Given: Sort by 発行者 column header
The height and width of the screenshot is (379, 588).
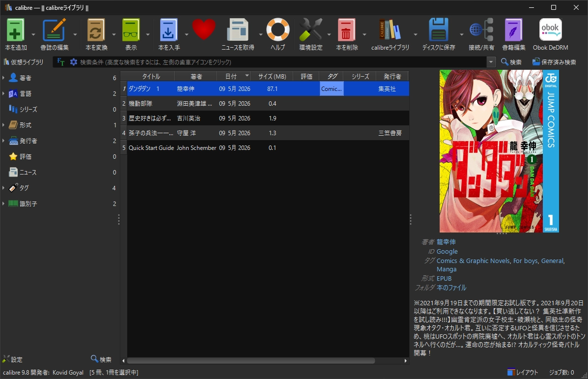Looking at the screenshot, I should tap(392, 76).
